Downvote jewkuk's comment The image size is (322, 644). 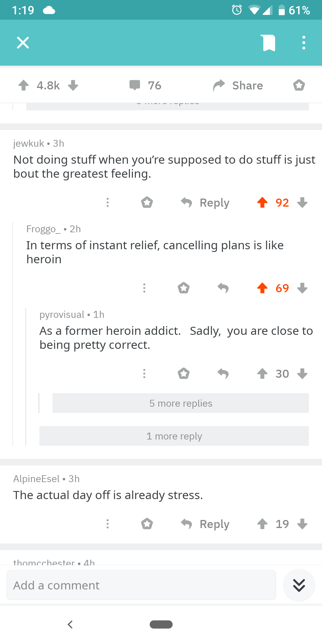click(302, 203)
